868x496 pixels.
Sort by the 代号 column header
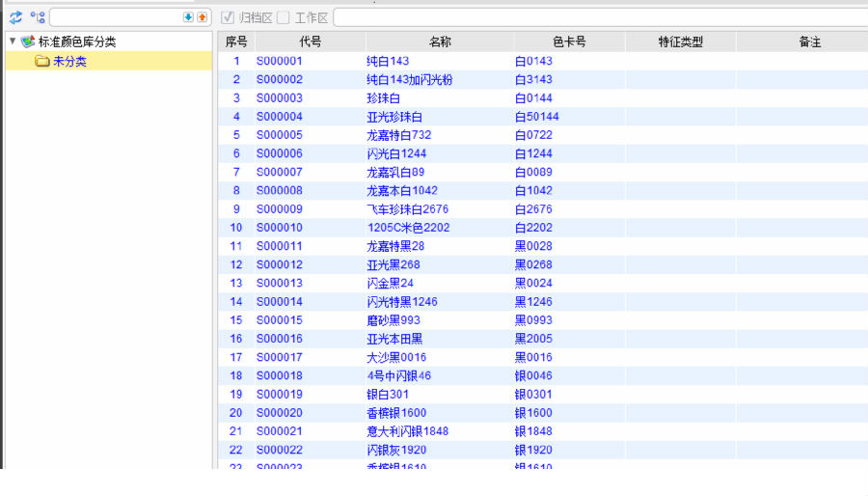[x=310, y=41]
